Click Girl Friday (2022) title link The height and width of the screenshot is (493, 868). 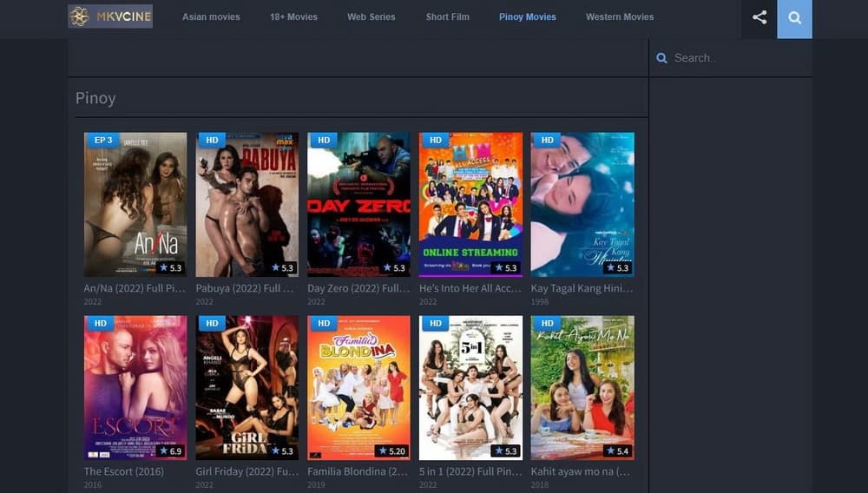point(247,471)
